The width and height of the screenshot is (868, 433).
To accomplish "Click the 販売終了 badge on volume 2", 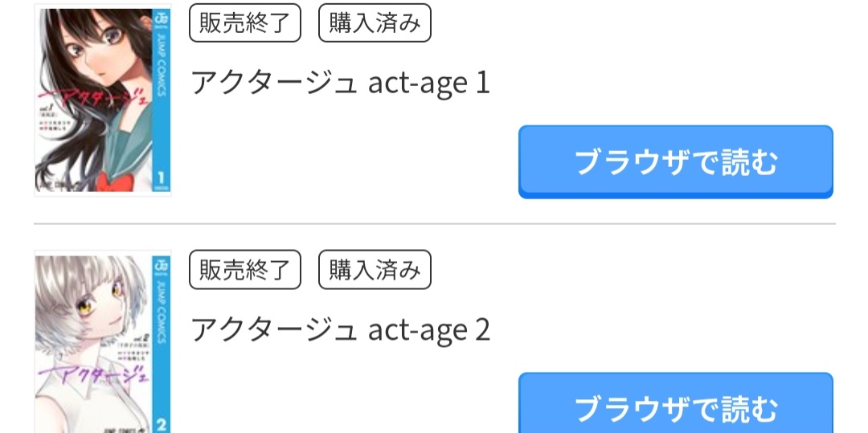I will click(244, 270).
